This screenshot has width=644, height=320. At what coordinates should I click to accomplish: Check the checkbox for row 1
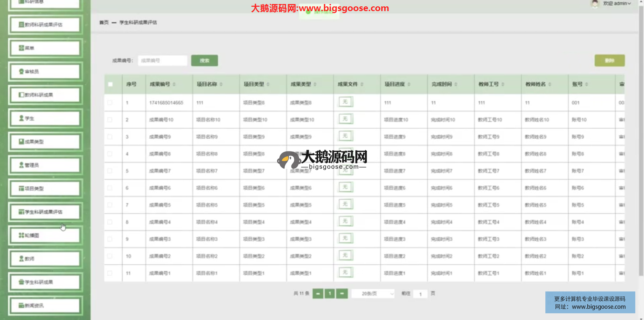(110, 103)
